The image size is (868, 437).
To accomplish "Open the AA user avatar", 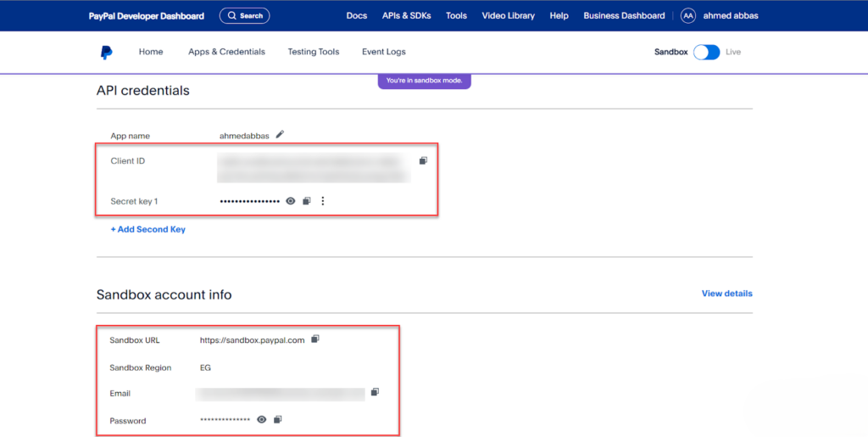I will pyautogui.click(x=688, y=16).
